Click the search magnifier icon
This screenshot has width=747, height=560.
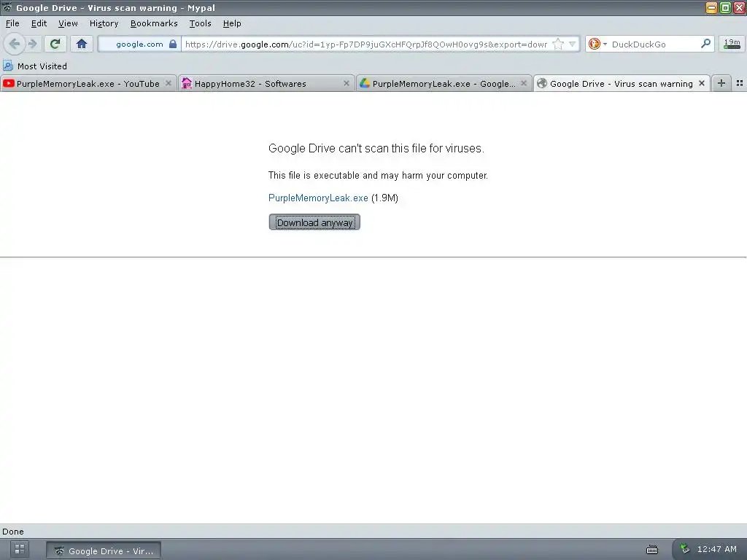point(705,43)
